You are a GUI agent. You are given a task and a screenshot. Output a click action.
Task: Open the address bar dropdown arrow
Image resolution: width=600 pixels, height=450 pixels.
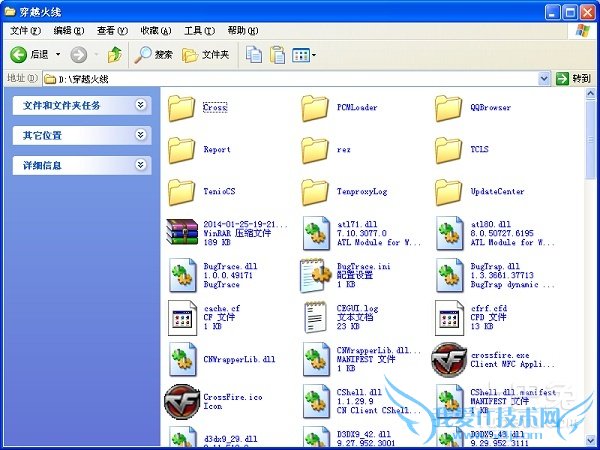pyautogui.click(x=544, y=78)
